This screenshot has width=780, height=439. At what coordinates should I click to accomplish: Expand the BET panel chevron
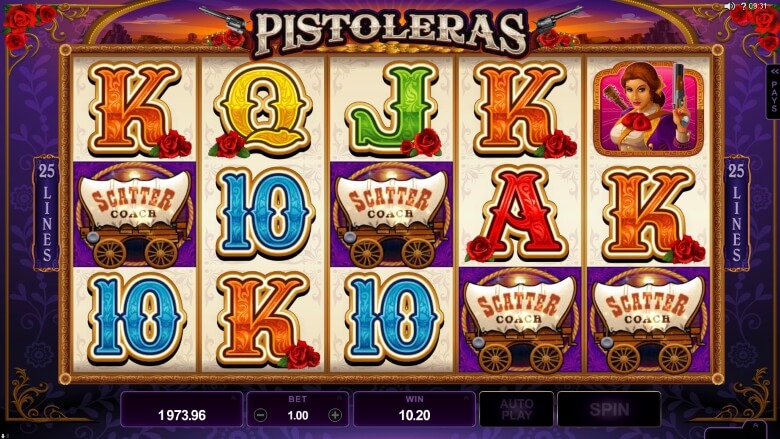pos(340,397)
